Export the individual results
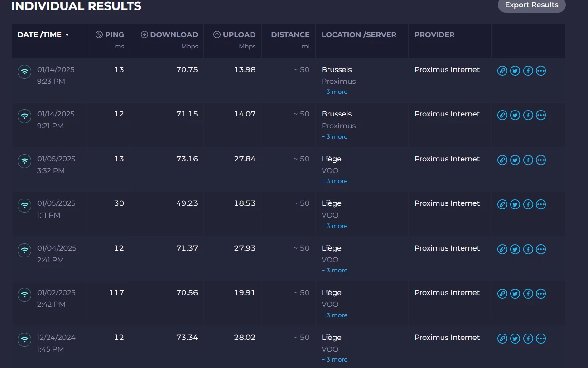This screenshot has height=368, width=588. (532, 5)
